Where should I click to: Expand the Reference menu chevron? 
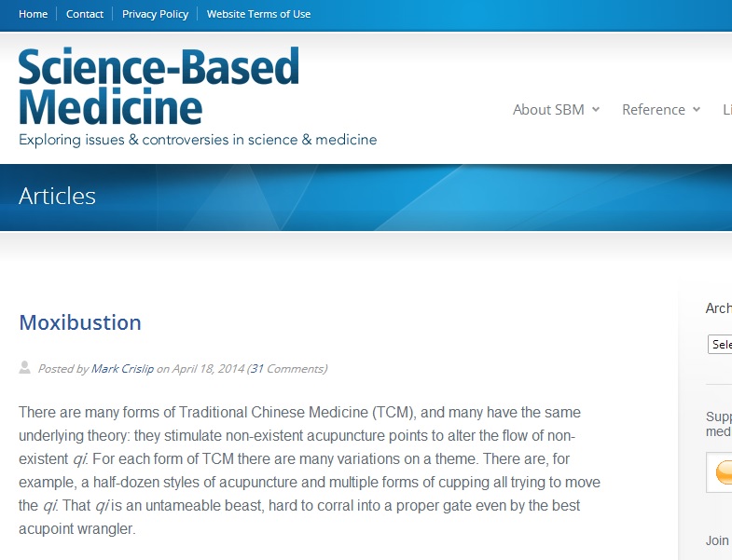click(x=696, y=110)
